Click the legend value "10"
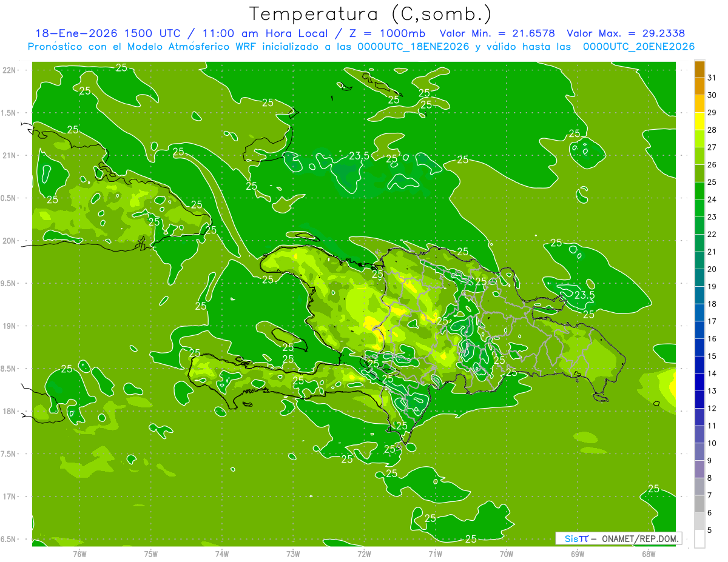This screenshot has height=562, width=728. point(712,443)
